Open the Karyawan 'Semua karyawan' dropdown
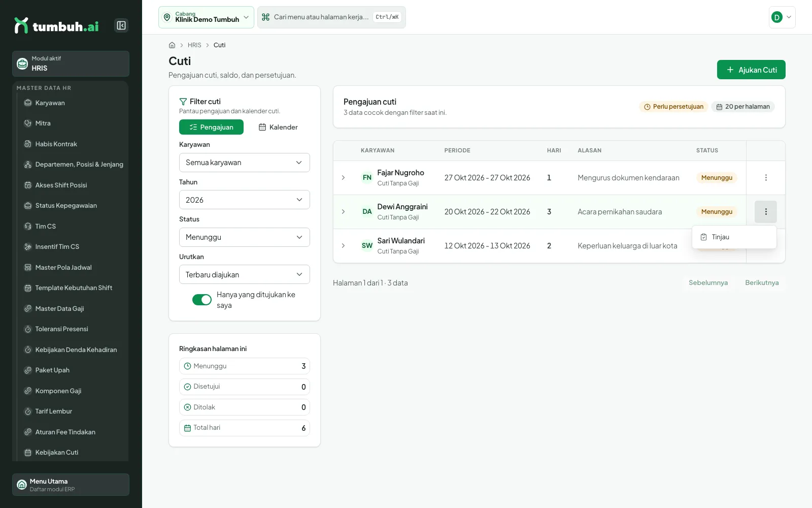Image resolution: width=812 pixels, height=508 pixels. click(244, 163)
